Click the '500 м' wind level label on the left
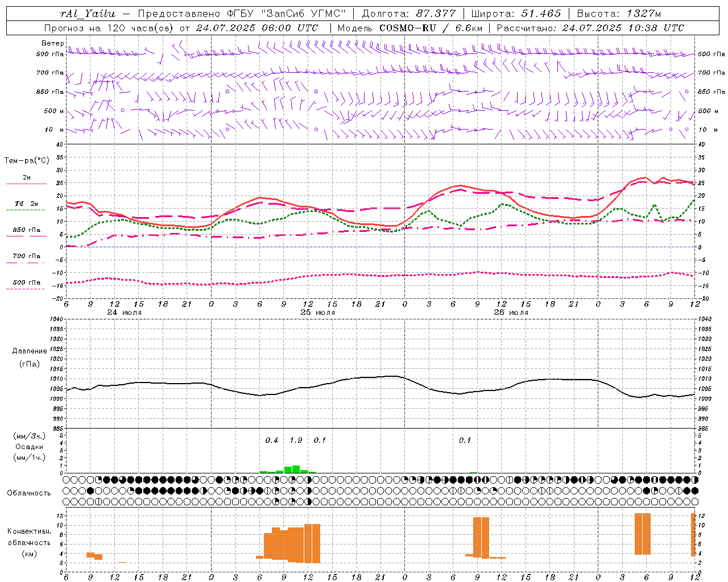 [x=54, y=111]
